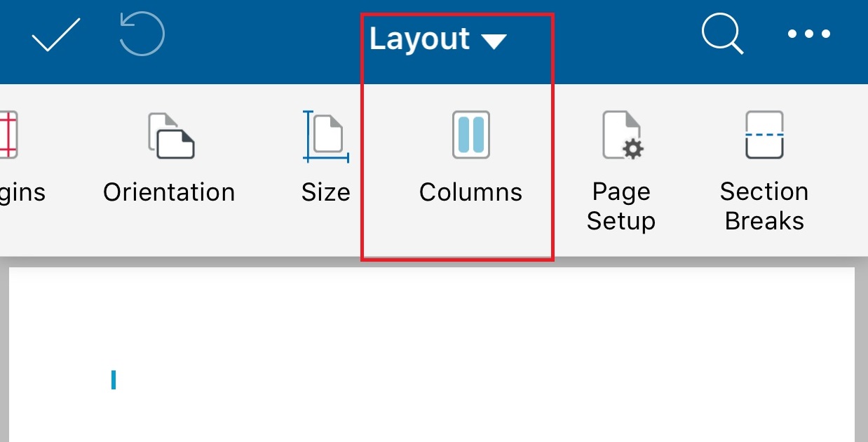The width and height of the screenshot is (868, 442).
Task: Open the Columns label option
Action: pos(470,192)
